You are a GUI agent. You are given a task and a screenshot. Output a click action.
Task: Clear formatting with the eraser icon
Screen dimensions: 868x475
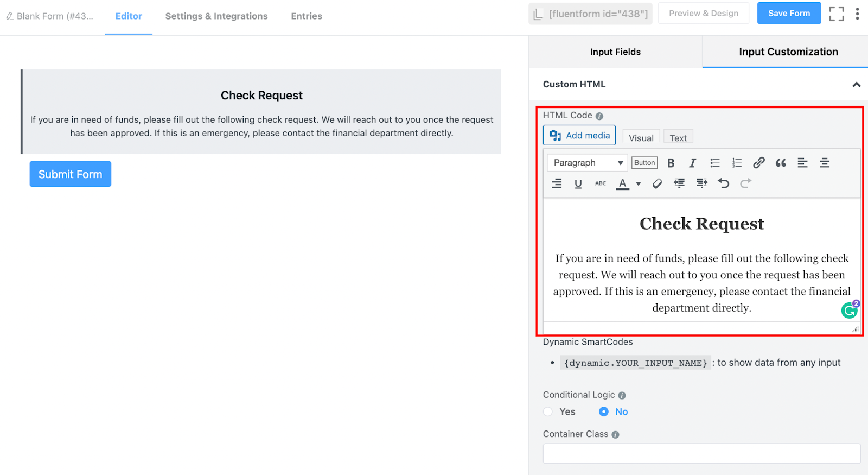pyautogui.click(x=657, y=183)
